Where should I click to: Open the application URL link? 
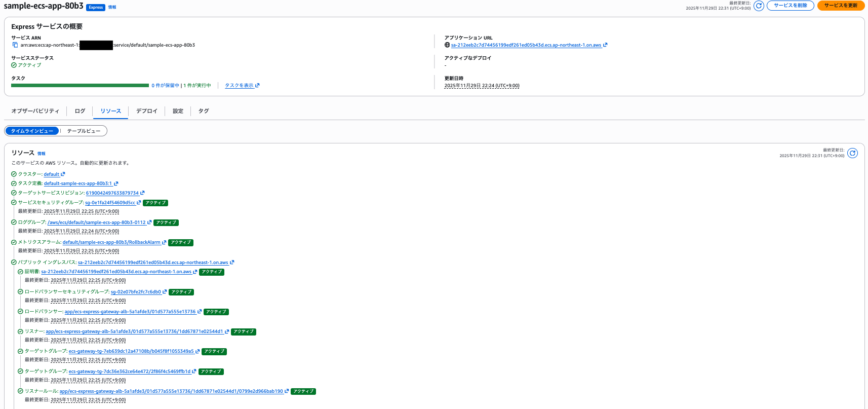point(526,45)
